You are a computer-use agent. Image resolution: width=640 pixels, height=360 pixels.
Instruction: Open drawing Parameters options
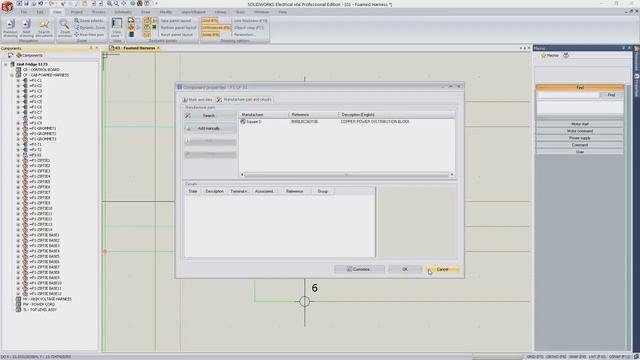244,35
